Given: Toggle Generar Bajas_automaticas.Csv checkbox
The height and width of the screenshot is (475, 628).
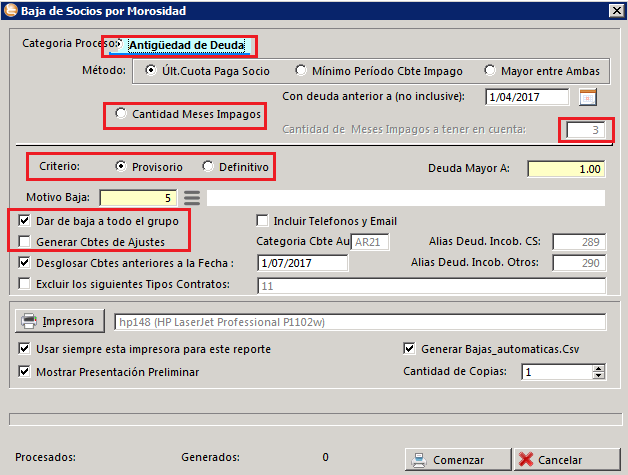Looking at the screenshot, I should [x=408, y=349].
